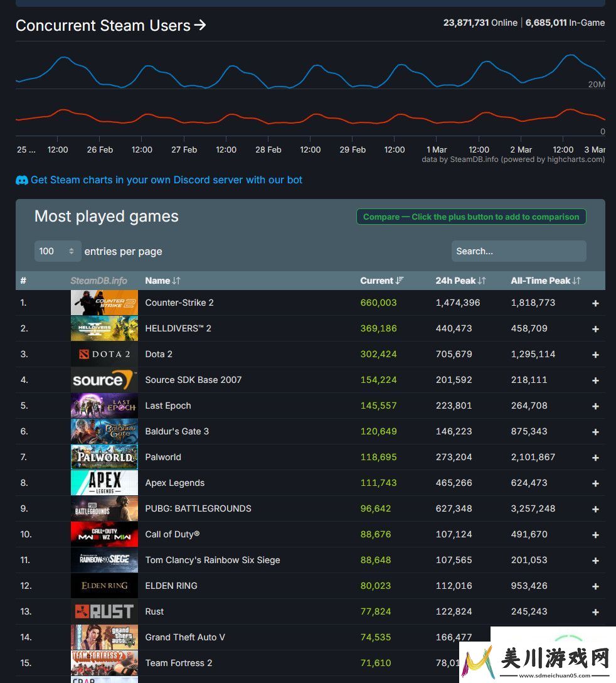Focus the Search games input field
This screenshot has height=683, width=616.
click(519, 251)
